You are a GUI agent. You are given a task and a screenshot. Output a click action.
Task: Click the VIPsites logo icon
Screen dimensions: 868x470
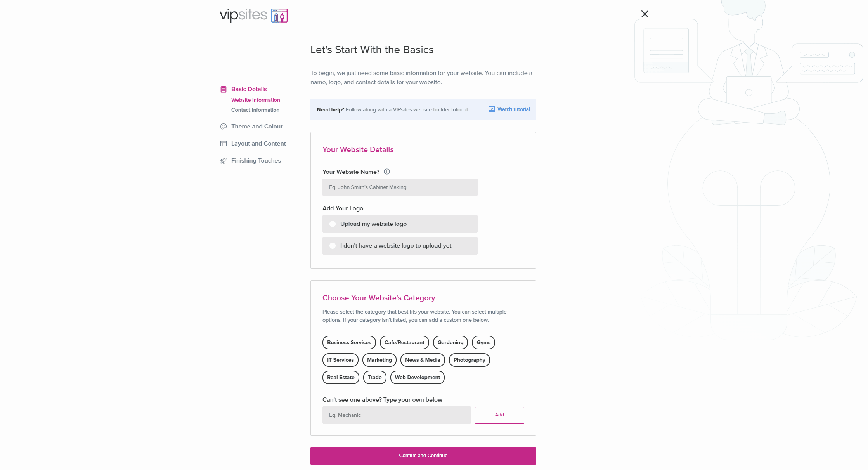pyautogui.click(x=279, y=14)
